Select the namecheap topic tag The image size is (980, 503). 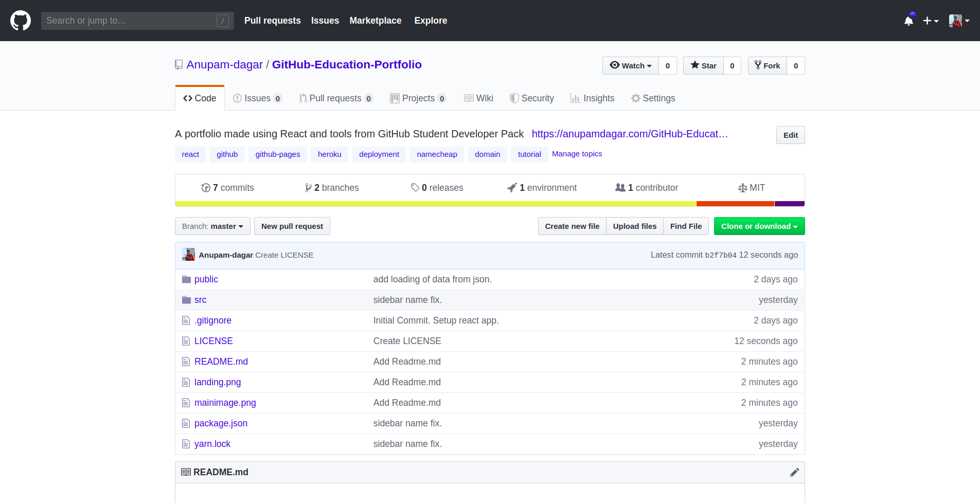(437, 154)
